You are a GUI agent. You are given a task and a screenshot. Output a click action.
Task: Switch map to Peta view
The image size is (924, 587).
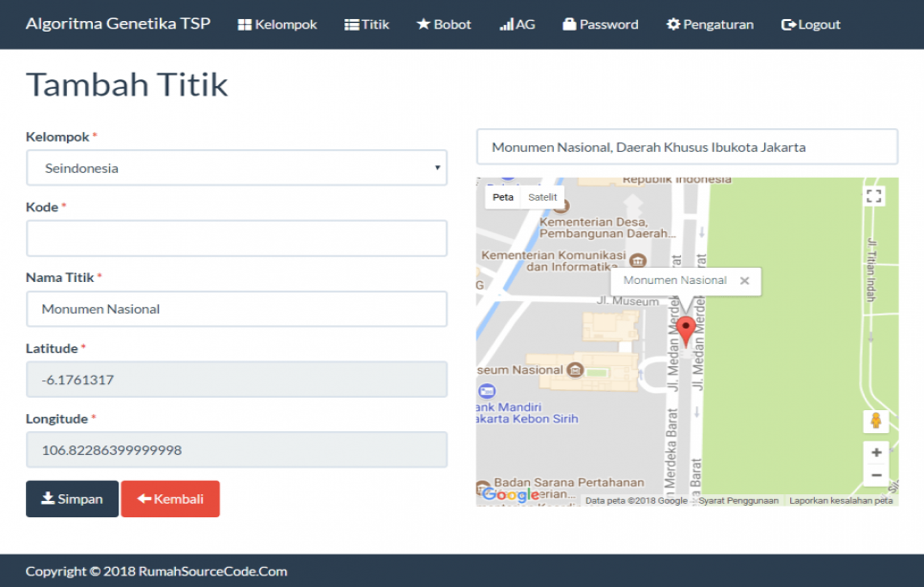(x=503, y=197)
